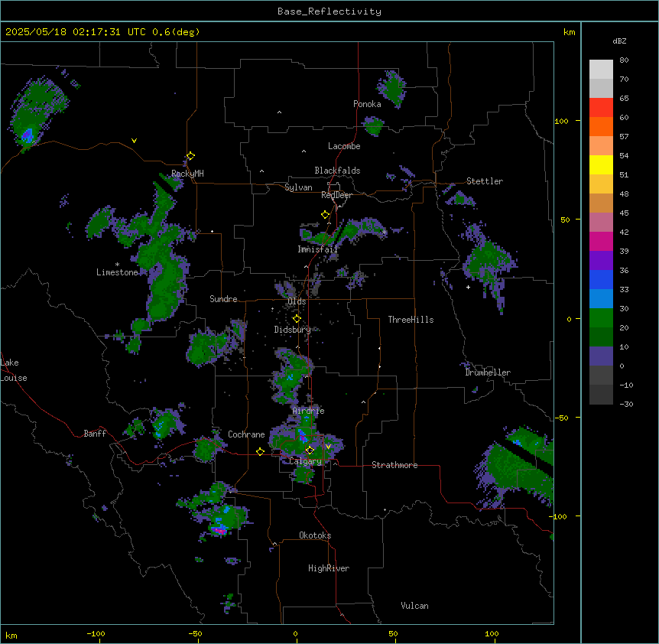Image resolution: width=659 pixels, height=644 pixels.
Task: Click the Calgary city label
Action: [x=305, y=461]
